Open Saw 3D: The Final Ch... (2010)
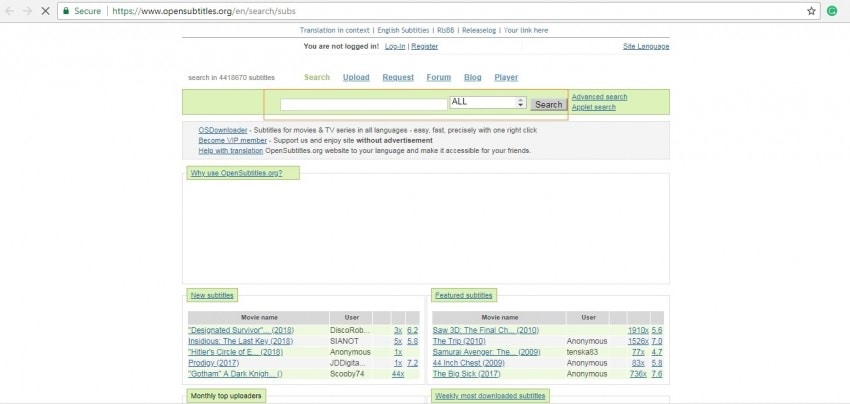This screenshot has width=850, height=404. (486, 330)
